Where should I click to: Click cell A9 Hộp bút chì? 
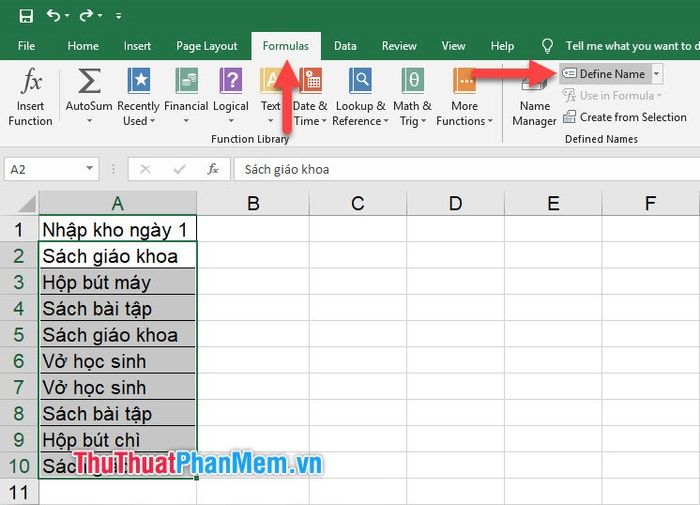(x=117, y=440)
